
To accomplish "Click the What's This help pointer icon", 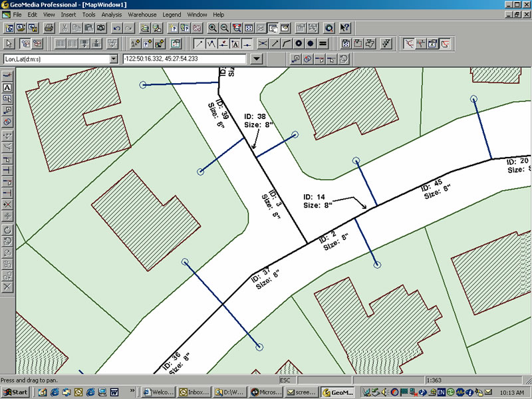I will 344,28.
